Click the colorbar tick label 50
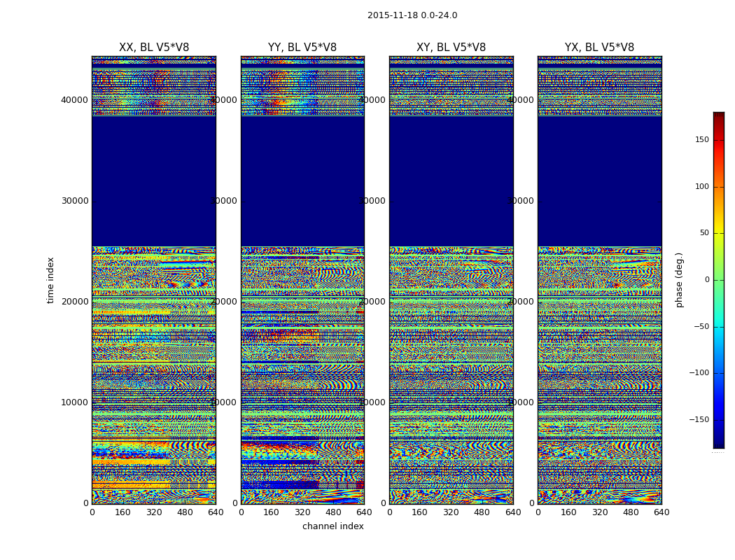This screenshot has height=560, width=735. pyautogui.click(x=704, y=233)
